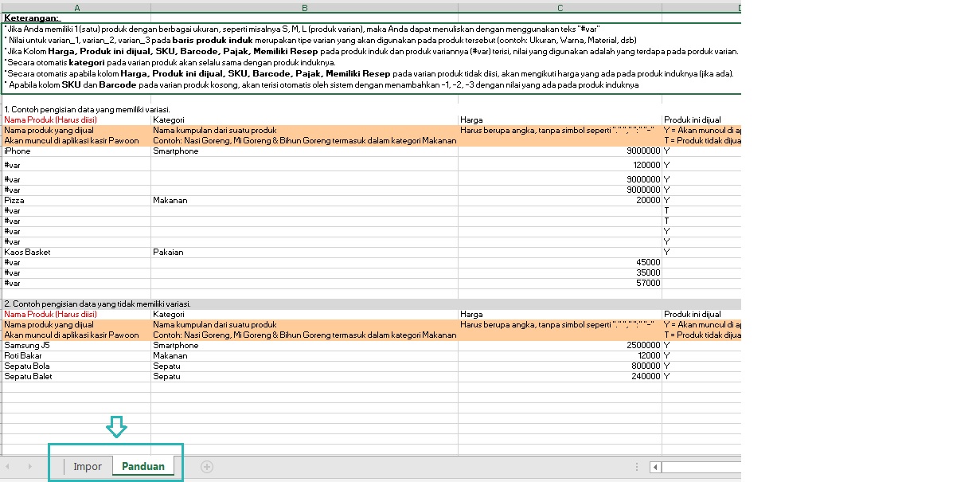The height and width of the screenshot is (482, 980).
Task: Select the 35000 price cell
Action: click(560, 273)
